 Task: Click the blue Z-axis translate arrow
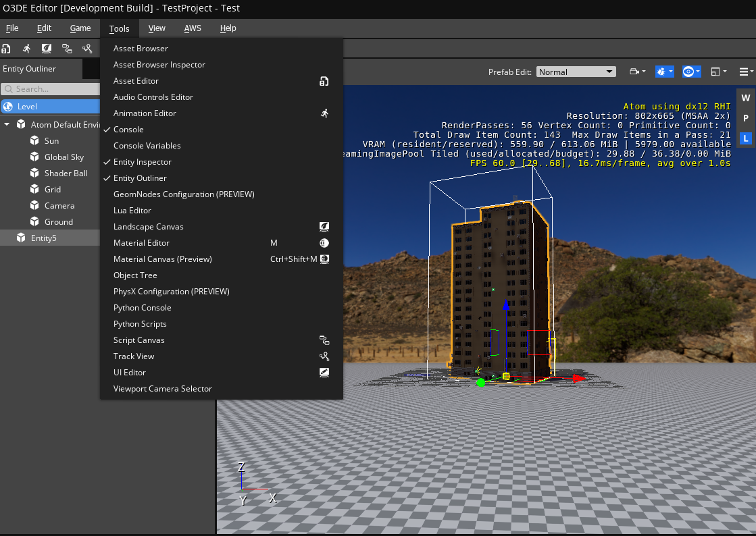pyautogui.click(x=505, y=305)
